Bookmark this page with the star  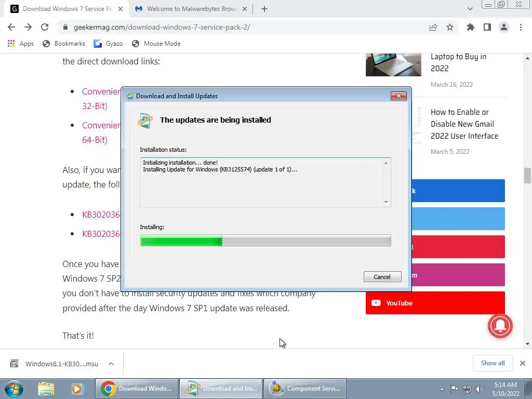tap(450, 27)
